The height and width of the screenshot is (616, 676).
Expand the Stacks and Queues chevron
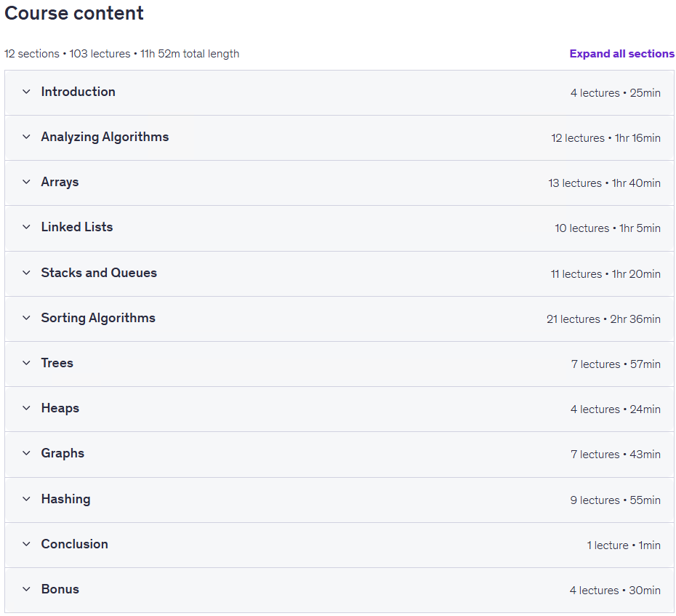pos(26,273)
